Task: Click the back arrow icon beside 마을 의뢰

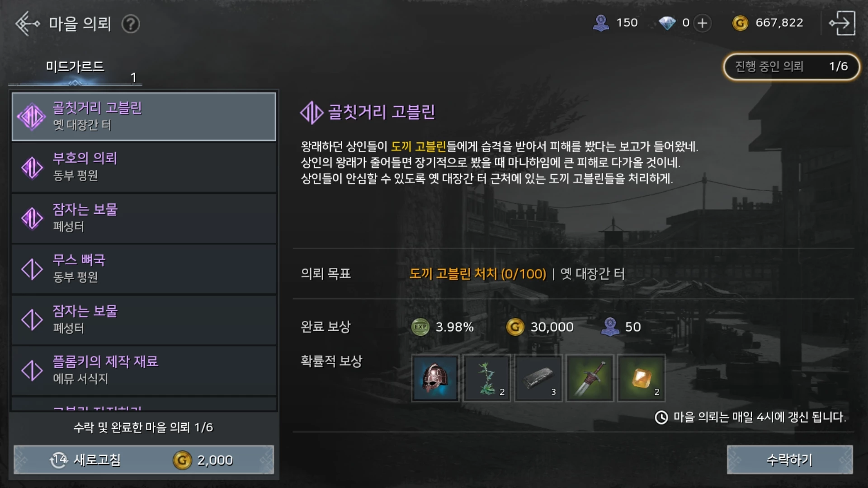Action: pyautogui.click(x=27, y=23)
